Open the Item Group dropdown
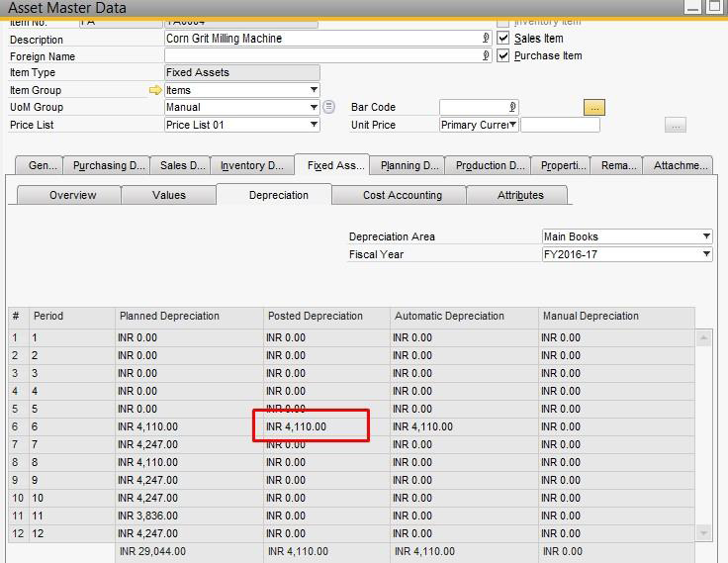 [314, 90]
